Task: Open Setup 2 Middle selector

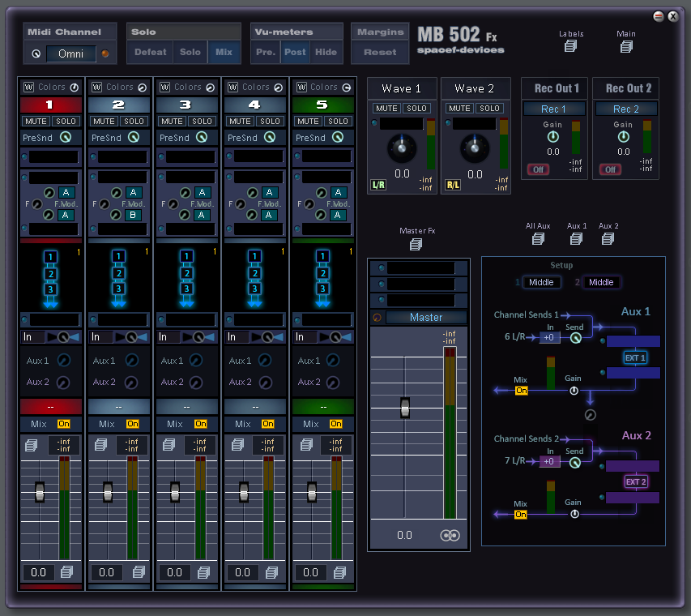Action: 601,282
